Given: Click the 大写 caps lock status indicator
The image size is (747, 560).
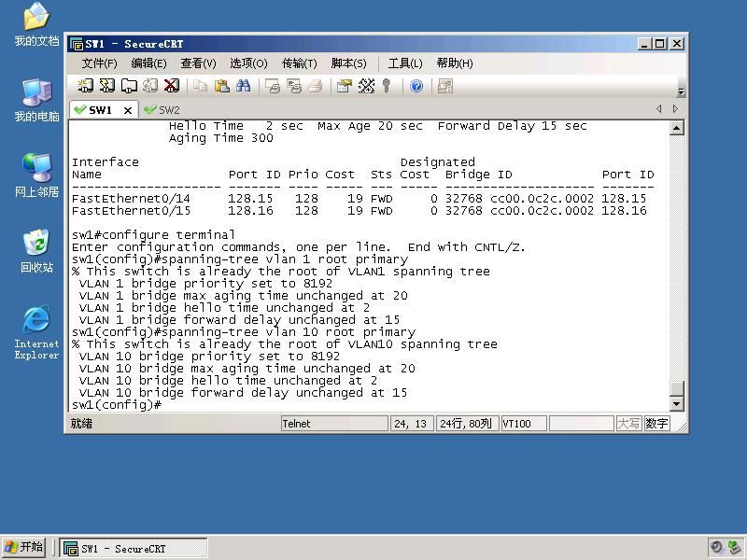Looking at the screenshot, I should pos(628,424).
